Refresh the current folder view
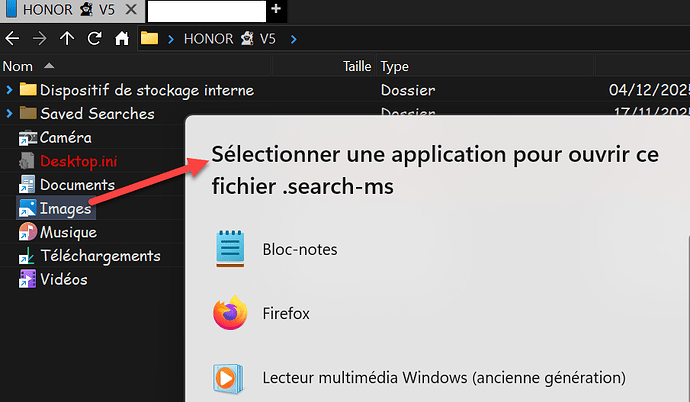 pyautogui.click(x=94, y=39)
